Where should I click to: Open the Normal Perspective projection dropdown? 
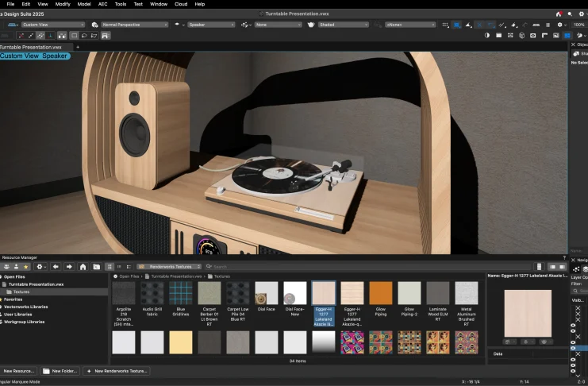(133, 25)
